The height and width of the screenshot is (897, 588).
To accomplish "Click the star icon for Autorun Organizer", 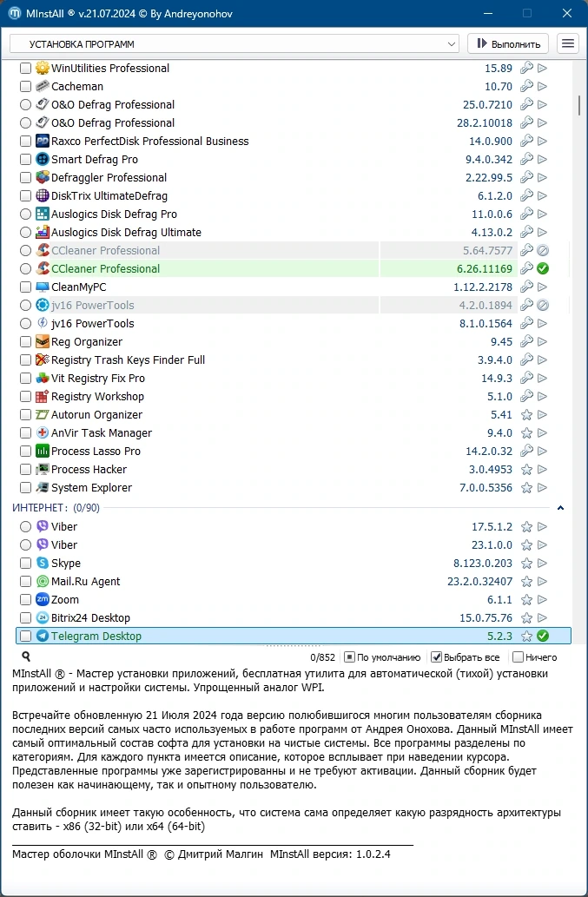I will [x=527, y=415].
